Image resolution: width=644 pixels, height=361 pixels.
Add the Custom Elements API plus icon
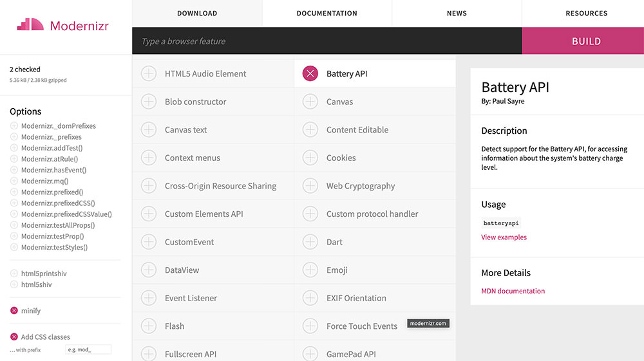click(149, 214)
